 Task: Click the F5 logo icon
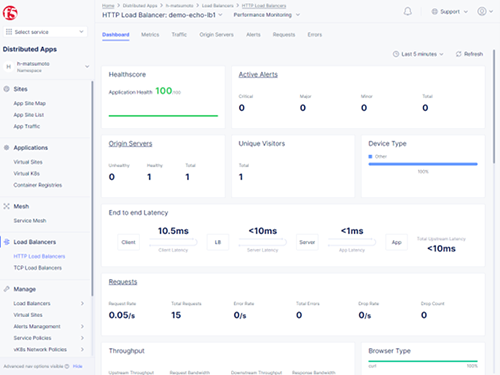point(10,13)
